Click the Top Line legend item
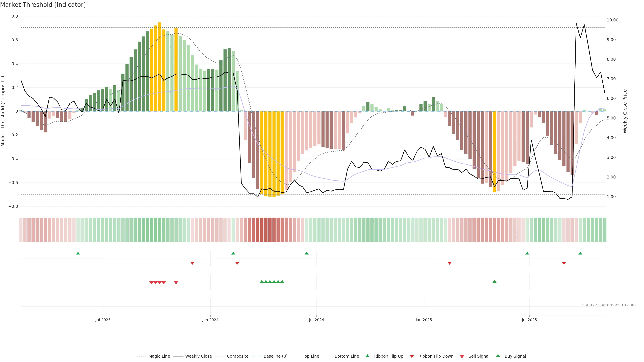644x362 pixels. (311, 356)
